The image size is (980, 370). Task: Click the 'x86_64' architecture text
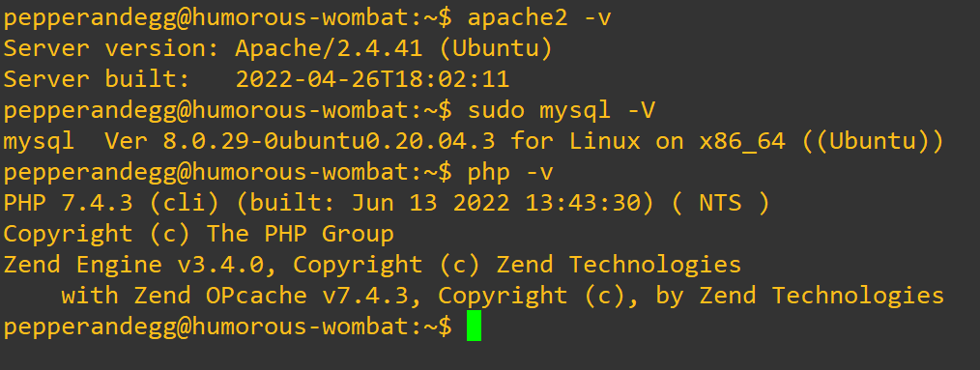coord(742,141)
